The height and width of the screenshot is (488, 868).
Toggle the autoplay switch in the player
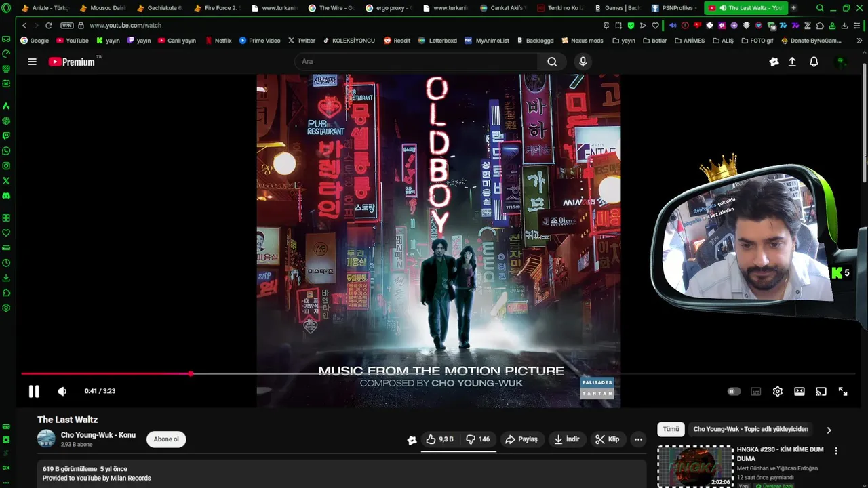(x=734, y=391)
